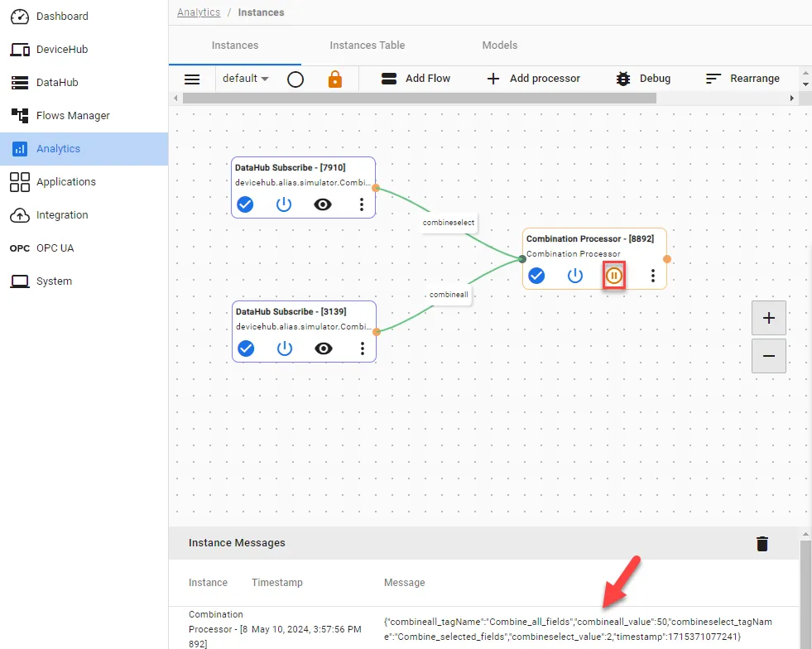812x649 pixels.
Task: Click the May 10, 2024 timestamp cell
Action: pos(306,629)
